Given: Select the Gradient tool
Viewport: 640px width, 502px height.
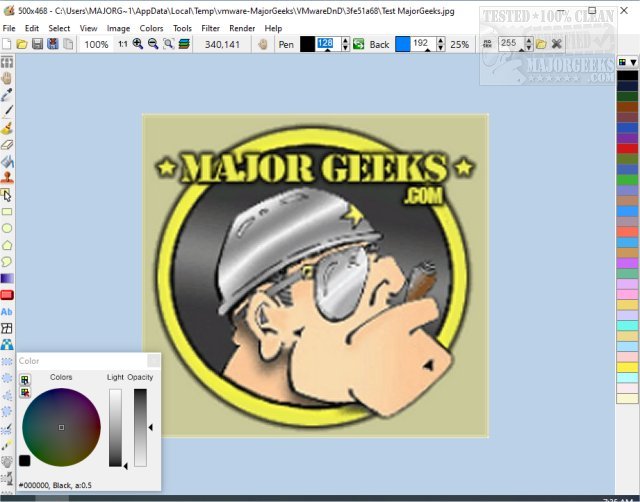Looking at the screenshot, I should click(7, 278).
